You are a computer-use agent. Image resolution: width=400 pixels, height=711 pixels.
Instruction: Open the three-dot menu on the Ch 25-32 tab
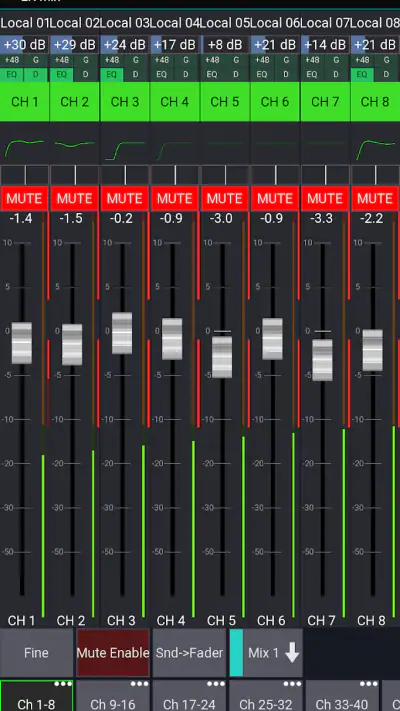293,684
